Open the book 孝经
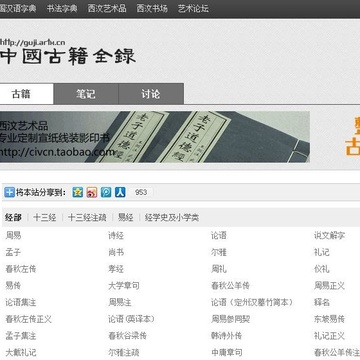This screenshot has height=360, width=360. point(116,269)
